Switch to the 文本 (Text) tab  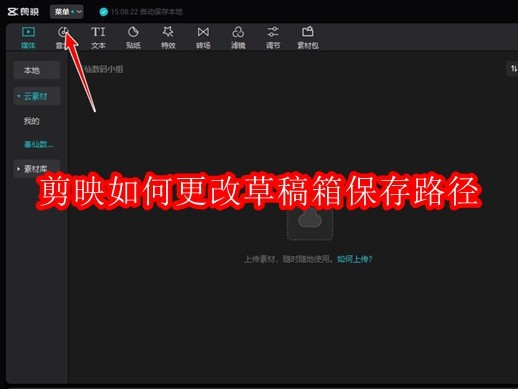coord(98,38)
